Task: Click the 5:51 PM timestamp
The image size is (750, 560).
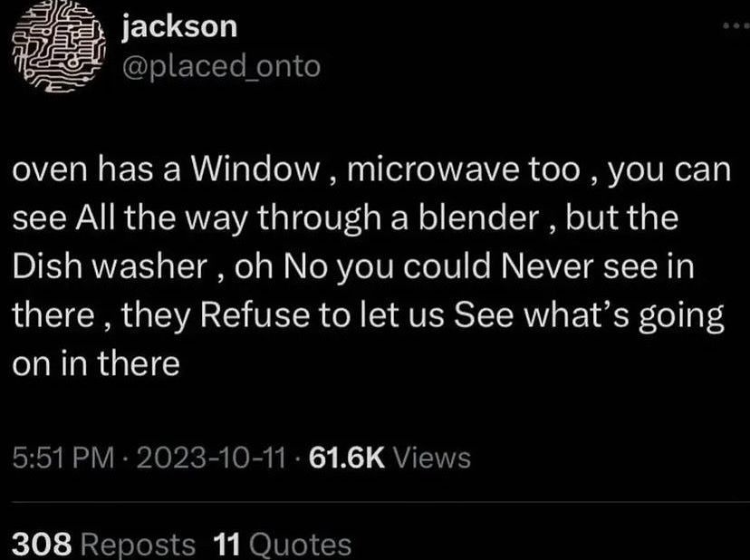Action: click(63, 458)
